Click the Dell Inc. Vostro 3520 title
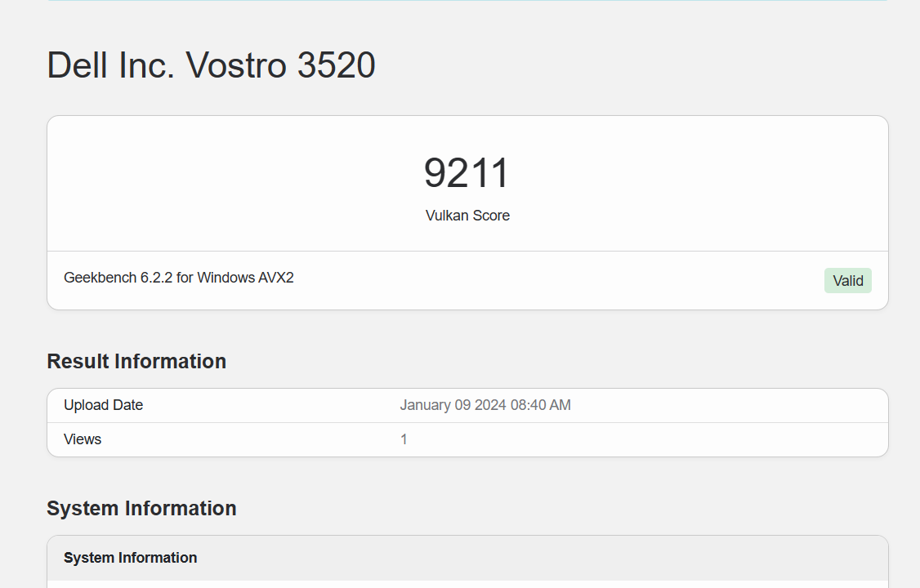 tap(211, 65)
